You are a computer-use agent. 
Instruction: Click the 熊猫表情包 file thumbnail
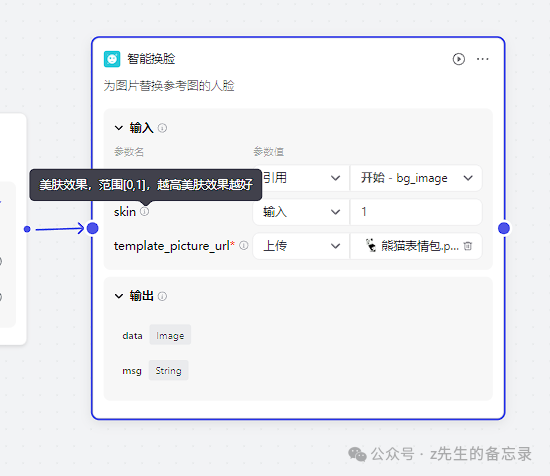[370, 246]
